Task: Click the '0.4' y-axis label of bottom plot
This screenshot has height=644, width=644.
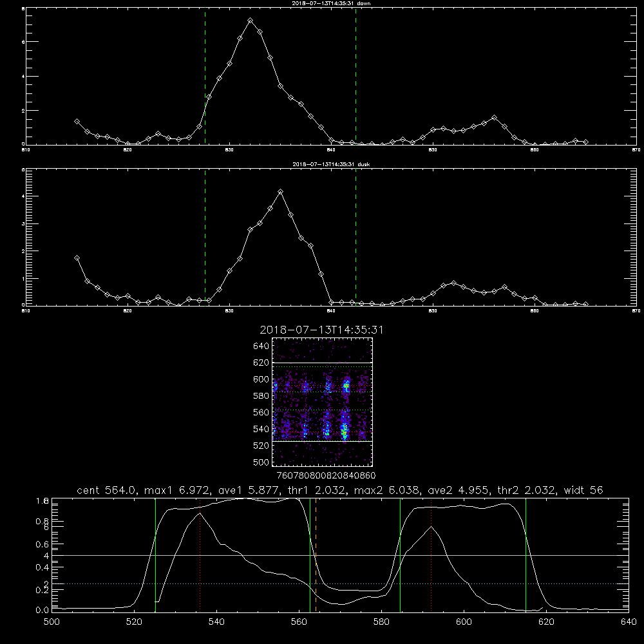Action: (42, 567)
